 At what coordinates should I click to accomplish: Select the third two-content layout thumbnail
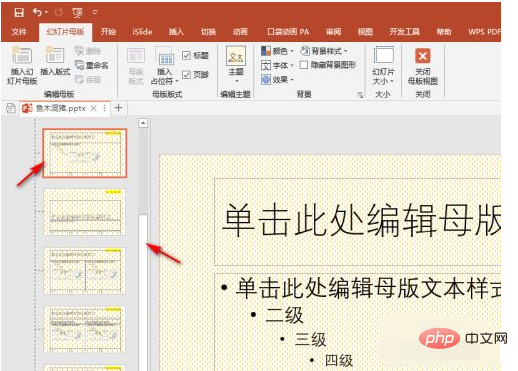click(85, 271)
